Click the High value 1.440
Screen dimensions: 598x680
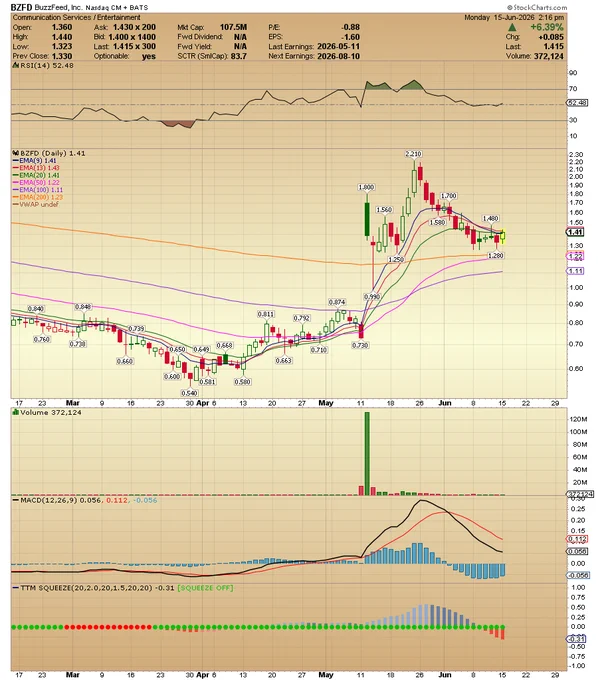click(x=62, y=37)
